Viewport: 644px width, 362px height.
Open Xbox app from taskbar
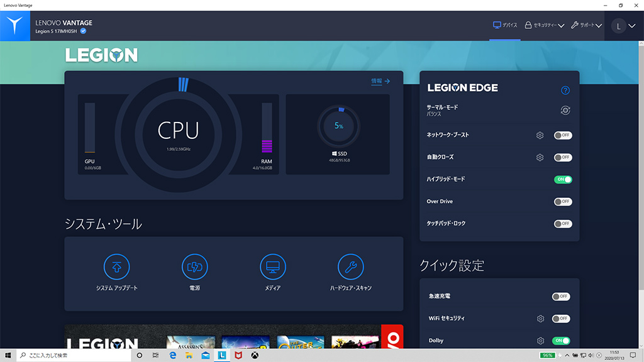coord(255,356)
